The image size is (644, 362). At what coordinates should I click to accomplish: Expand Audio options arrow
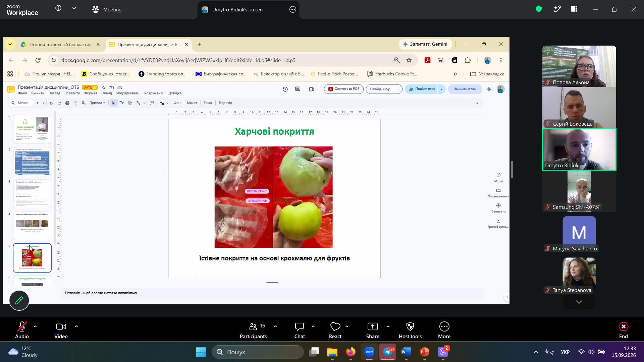point(35,326)
